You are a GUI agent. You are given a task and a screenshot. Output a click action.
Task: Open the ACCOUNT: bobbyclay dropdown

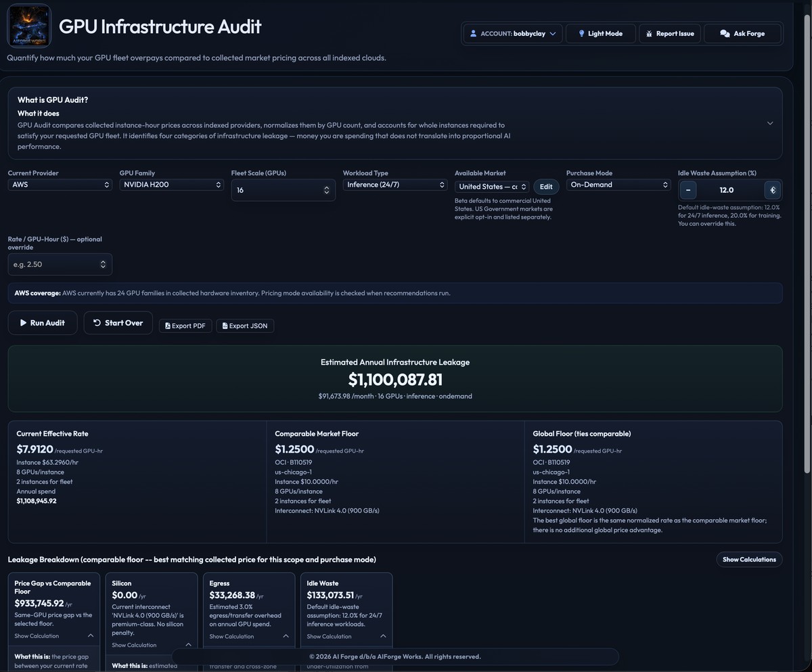point(513,33)
